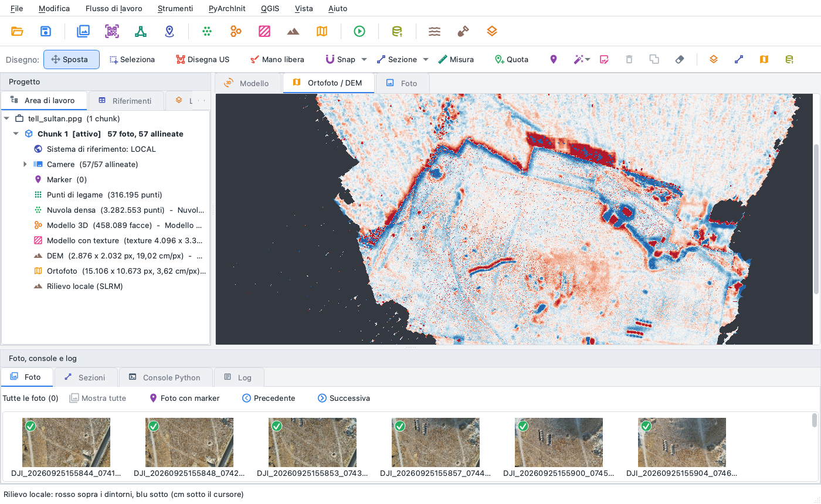Enable the Foto con marker filter
The width and height of the screenshot is (821, 504).
(185, 398)
